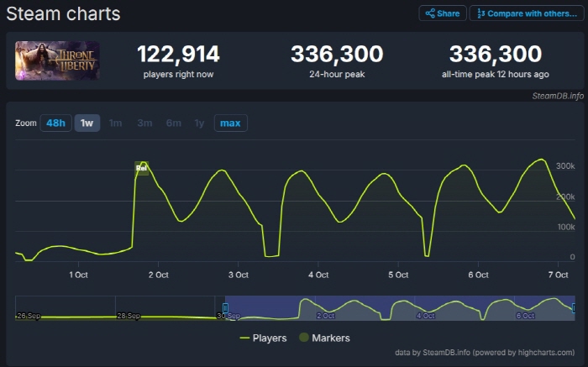Click the highlighted navigator selection window

[400, 308]
